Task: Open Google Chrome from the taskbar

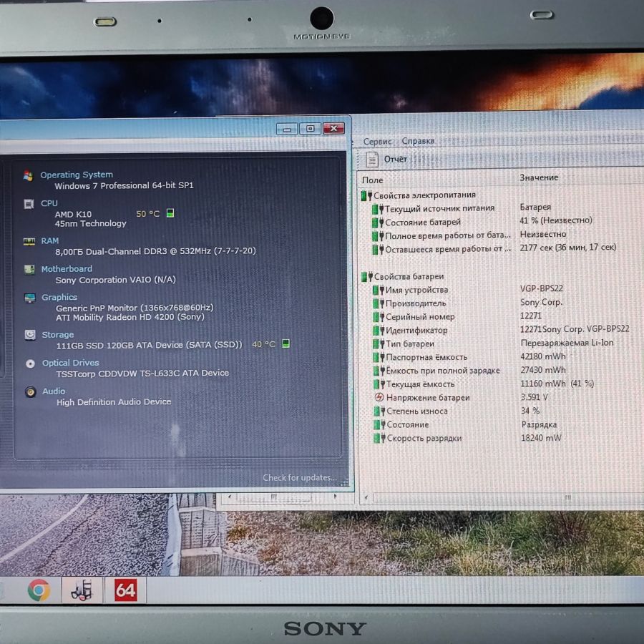Action: click(39, 590)
